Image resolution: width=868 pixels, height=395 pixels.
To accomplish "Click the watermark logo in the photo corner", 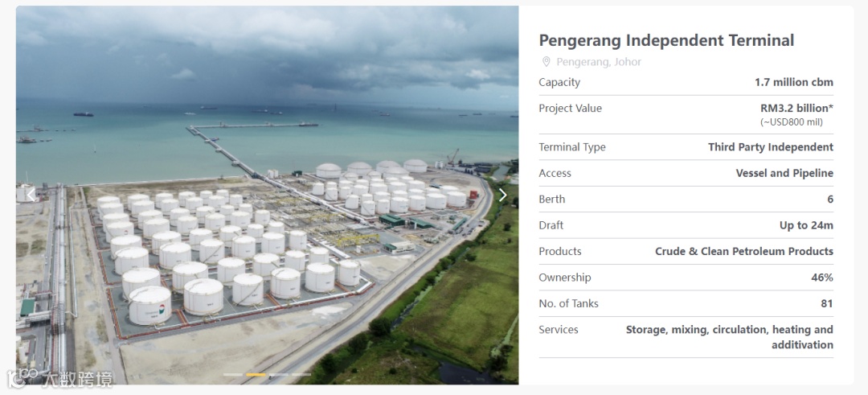I will tap(59, 378).
